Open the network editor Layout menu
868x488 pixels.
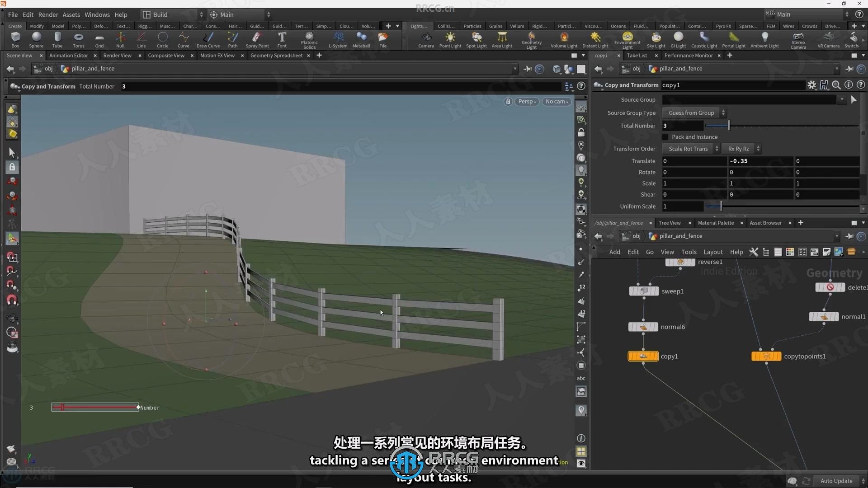pos(713,252)
